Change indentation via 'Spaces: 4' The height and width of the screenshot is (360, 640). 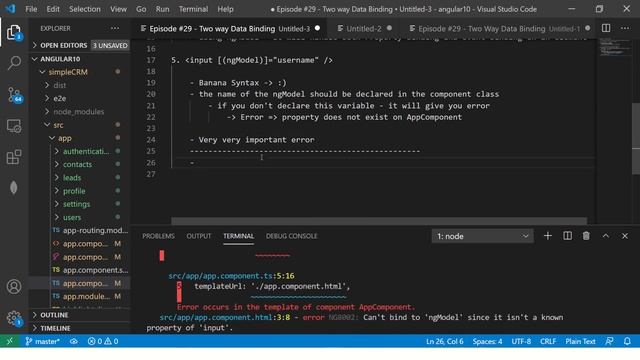[x=487, y=341]
